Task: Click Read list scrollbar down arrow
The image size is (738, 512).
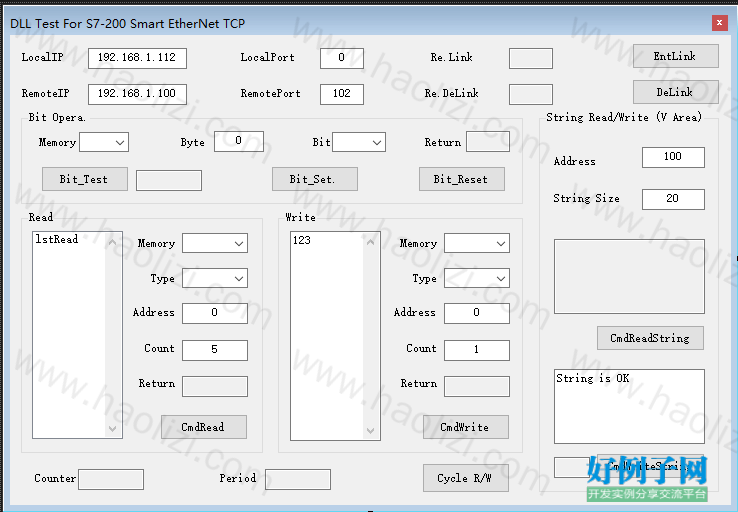Action: tap(112, 428)
